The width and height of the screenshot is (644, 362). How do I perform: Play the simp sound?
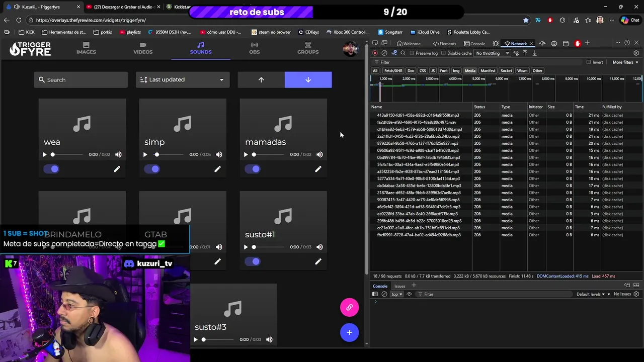[x=145, y=155]
